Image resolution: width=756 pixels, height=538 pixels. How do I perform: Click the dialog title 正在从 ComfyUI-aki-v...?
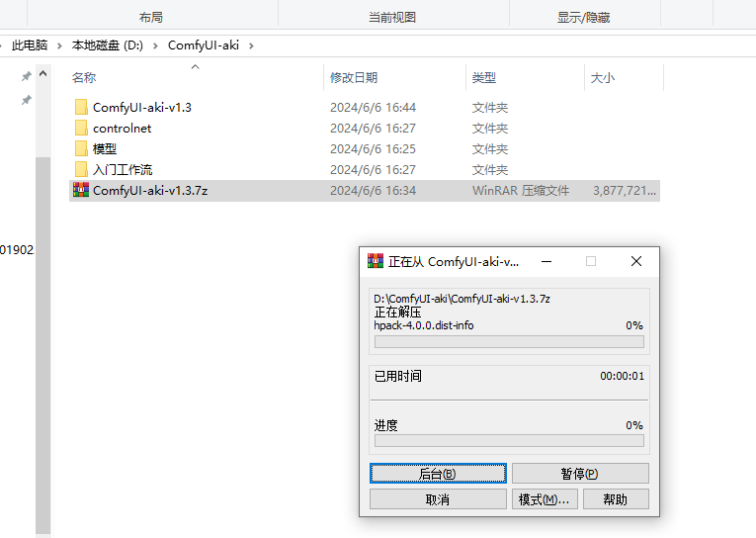[454, 261]
